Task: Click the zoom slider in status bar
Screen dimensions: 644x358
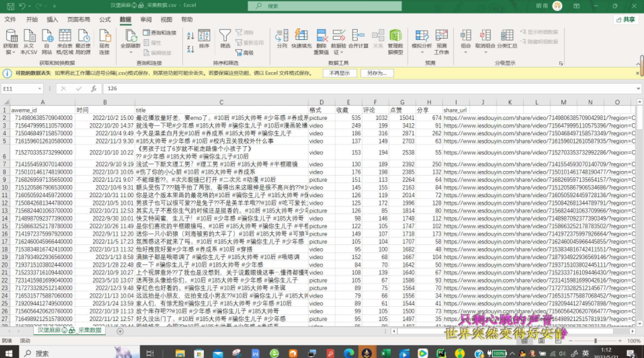Action: click(x=596, y=341)
